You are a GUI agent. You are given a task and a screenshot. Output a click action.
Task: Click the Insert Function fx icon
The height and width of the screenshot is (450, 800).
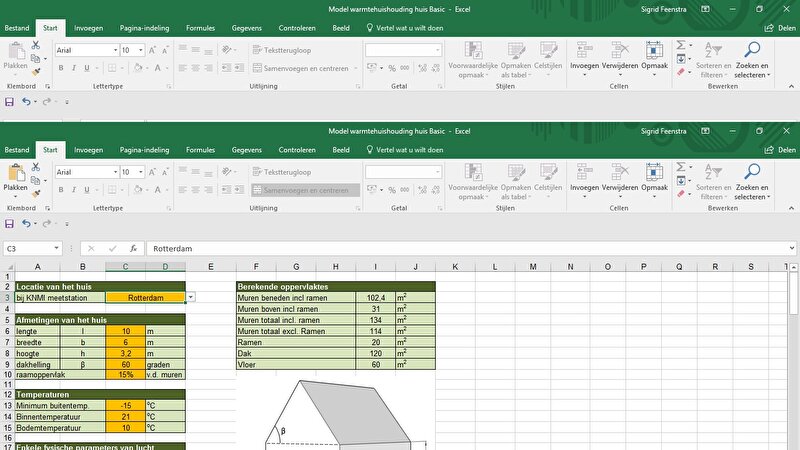(134, 248)
